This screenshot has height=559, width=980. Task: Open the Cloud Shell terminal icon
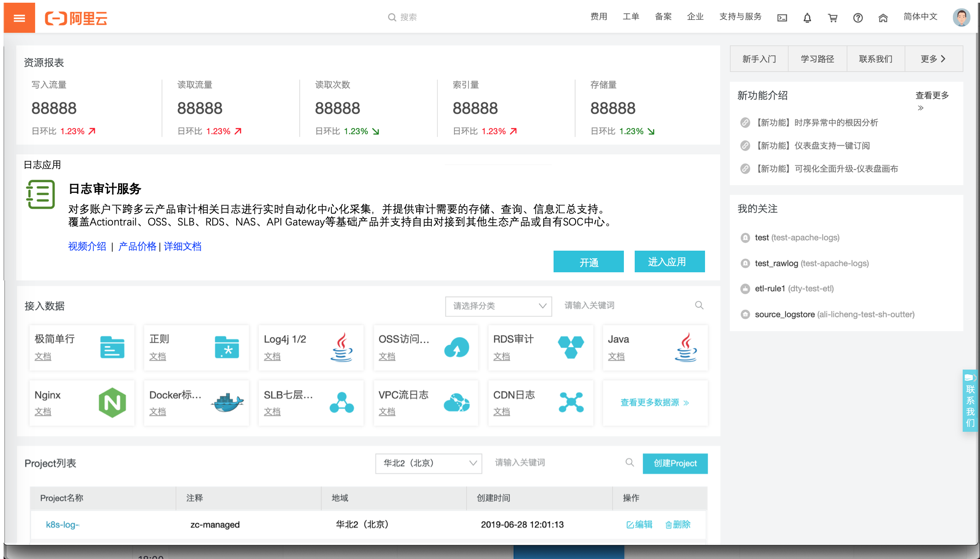click(782, 18)
